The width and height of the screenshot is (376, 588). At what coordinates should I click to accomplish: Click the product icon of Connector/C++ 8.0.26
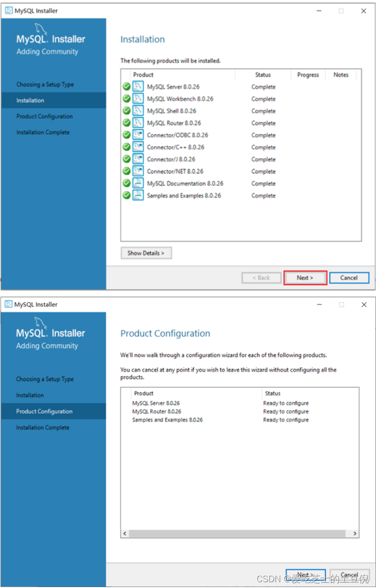coord(138,147)
